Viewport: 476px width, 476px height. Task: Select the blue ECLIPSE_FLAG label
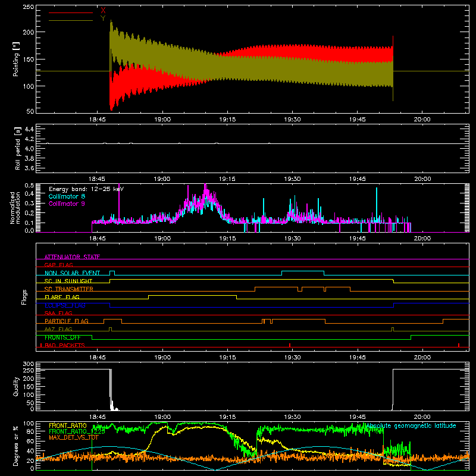point(65,305)
